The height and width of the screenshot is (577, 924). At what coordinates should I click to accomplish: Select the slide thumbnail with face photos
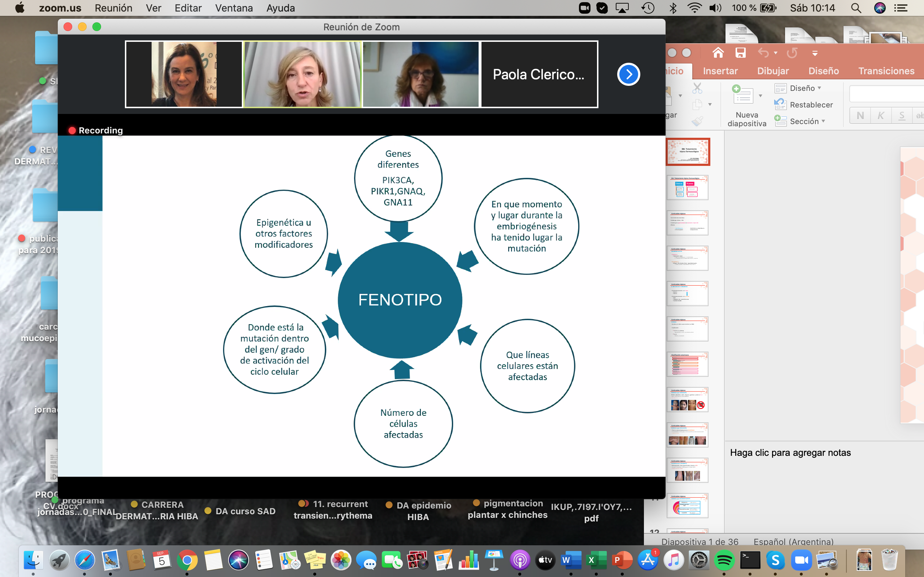point(687,400)
